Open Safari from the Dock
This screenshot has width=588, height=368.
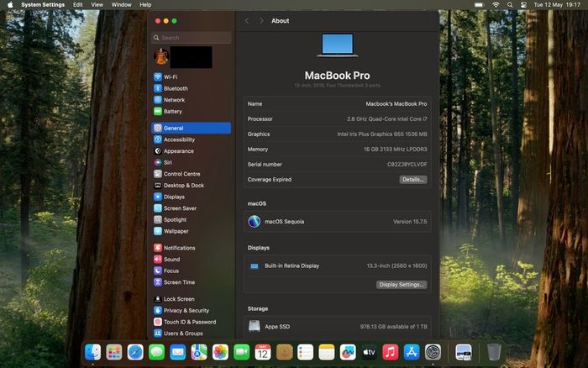pyautogui.click(x=135, y=352)
